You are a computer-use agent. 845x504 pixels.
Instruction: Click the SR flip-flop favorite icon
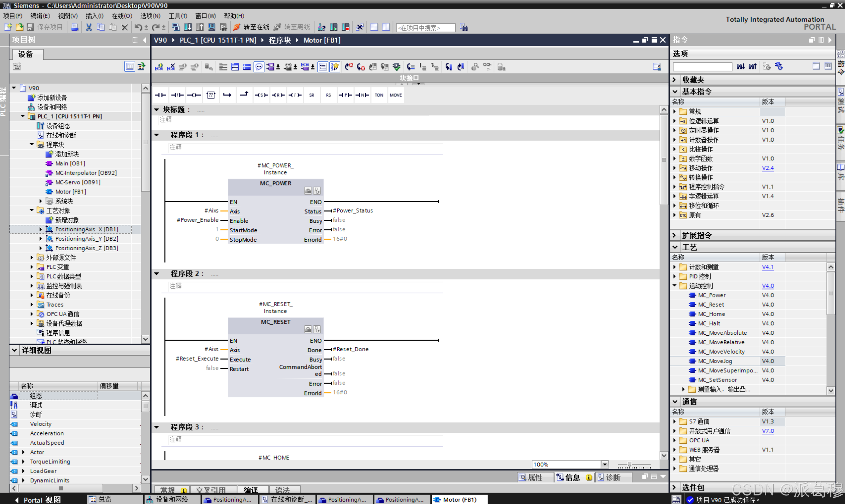point(312,95)
